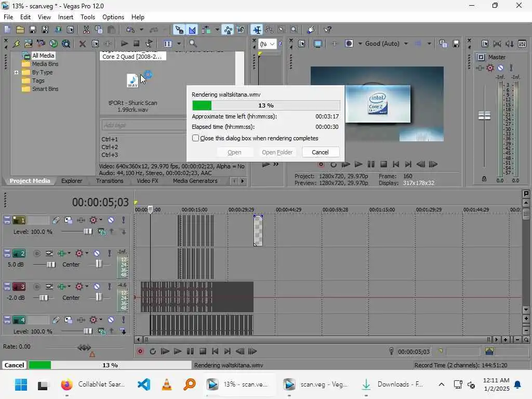Open the Tools menu

point(87,17)
